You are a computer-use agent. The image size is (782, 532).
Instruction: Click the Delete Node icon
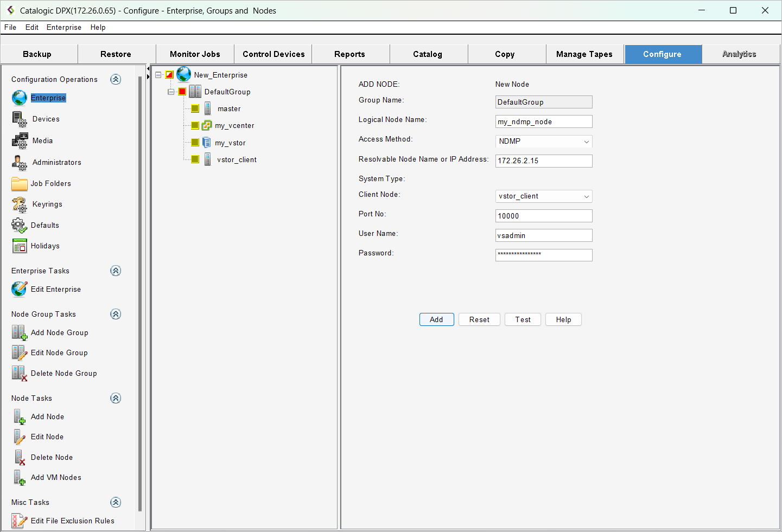click(20, 457)
